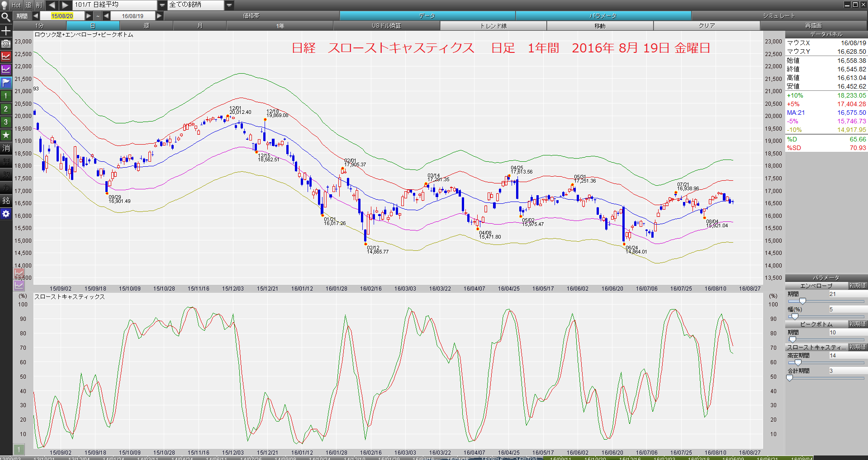Click the start date field 15/08/20
Screen dimensions: 868x460
pyautogui.click(x=62, y=16)
